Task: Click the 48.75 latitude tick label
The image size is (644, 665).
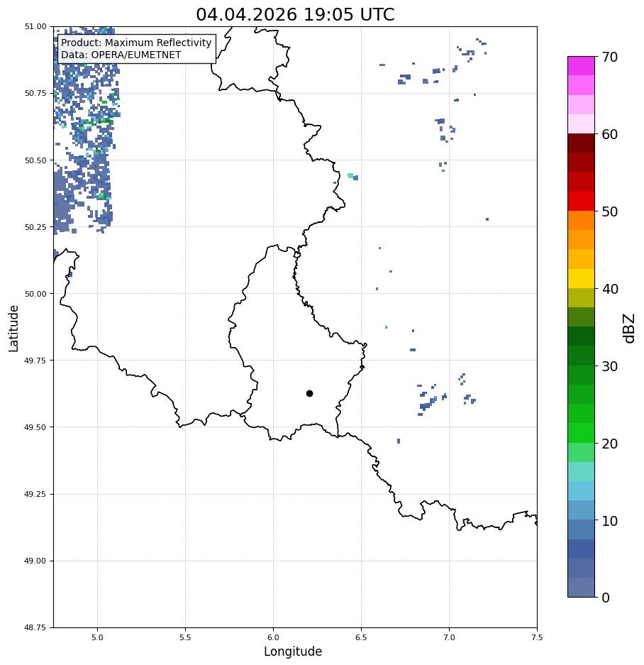Action: (35, 627)
